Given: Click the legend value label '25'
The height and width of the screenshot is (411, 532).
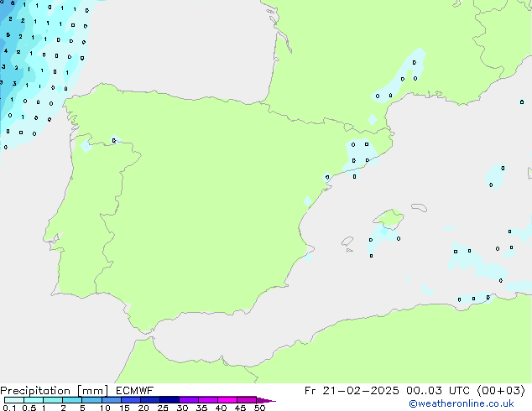Looking at the screenshot, I should [x=163, y=408].
